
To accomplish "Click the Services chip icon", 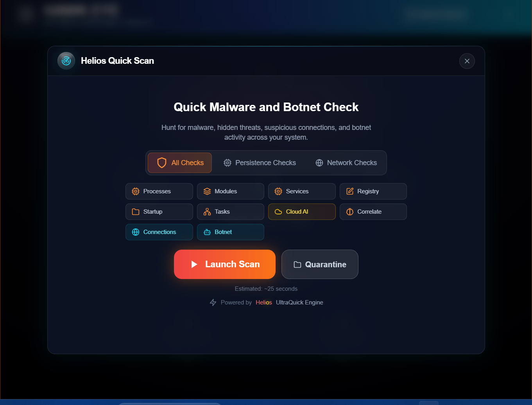I will coord(278,191).
